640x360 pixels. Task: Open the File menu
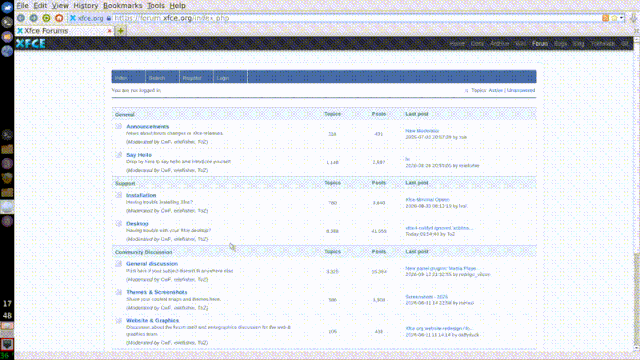(x=22, y=6)
